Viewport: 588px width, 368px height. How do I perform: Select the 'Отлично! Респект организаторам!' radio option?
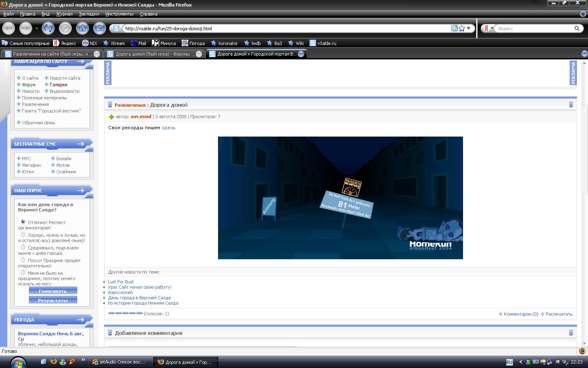pyautogui.click(x=23, y=222)
